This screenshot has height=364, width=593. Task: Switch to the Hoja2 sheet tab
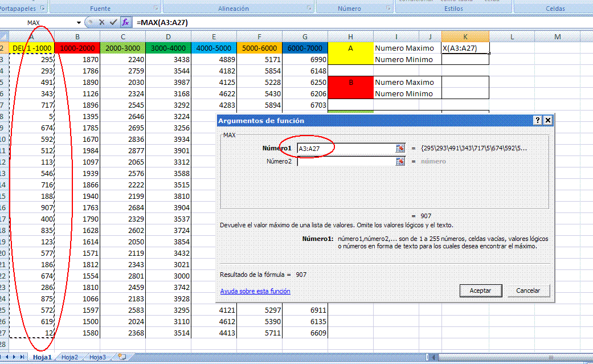[70, 357]
